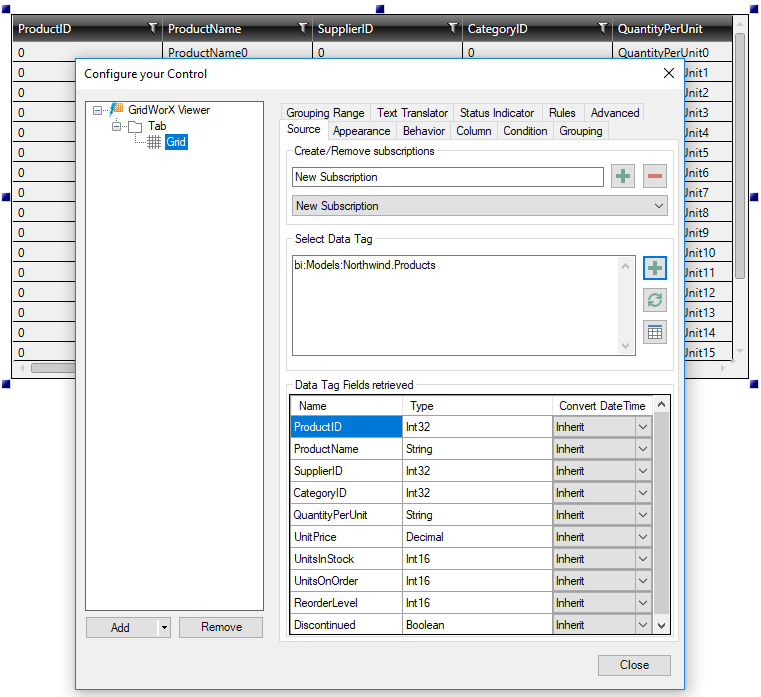Click the table columns icon below refresh
The width and height of the screenshot is (761, 697).
(x=655, y=333)
